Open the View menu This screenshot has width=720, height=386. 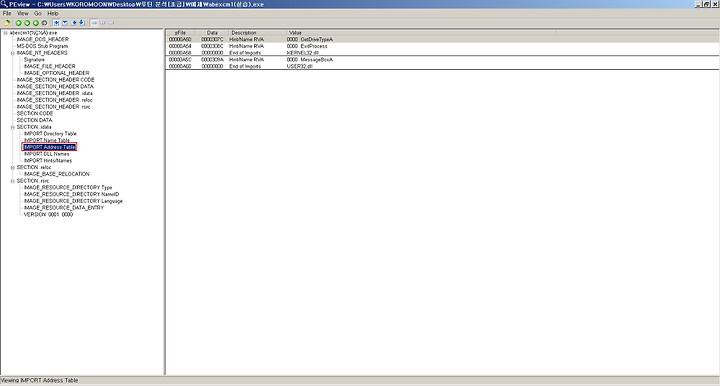tap(22, 13)
